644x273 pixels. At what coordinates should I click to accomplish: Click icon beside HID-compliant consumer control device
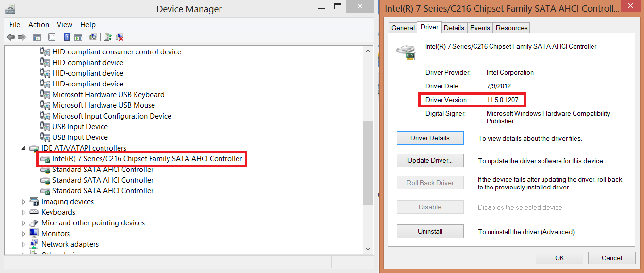(45, 52)
